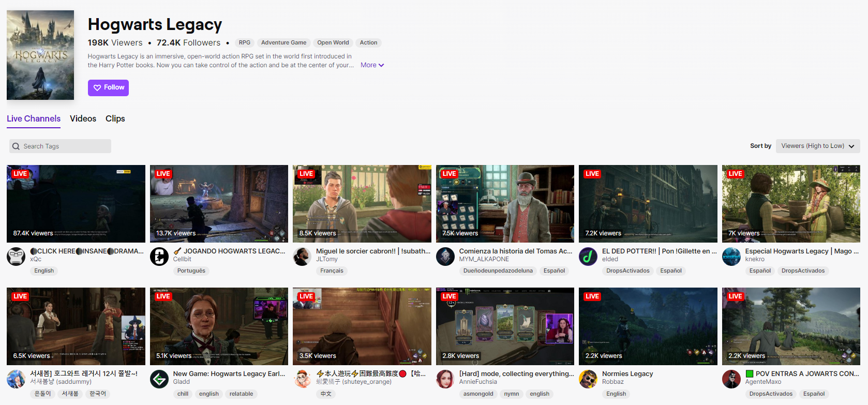868x405 pixels.
Task: Open JLTomy's 8.5K viewers stream thumbnail
Action: click(362, 204)
